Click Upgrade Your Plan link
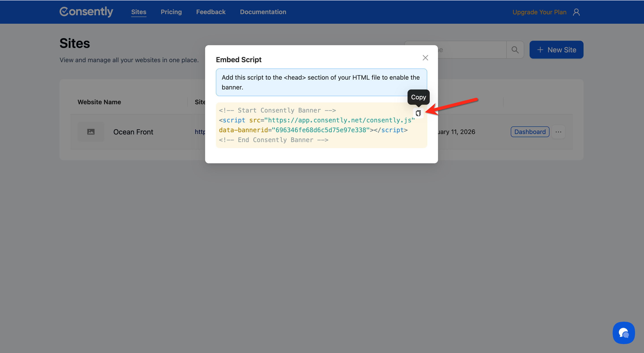Viewport: 644px width, 353px height. [539, 12]
